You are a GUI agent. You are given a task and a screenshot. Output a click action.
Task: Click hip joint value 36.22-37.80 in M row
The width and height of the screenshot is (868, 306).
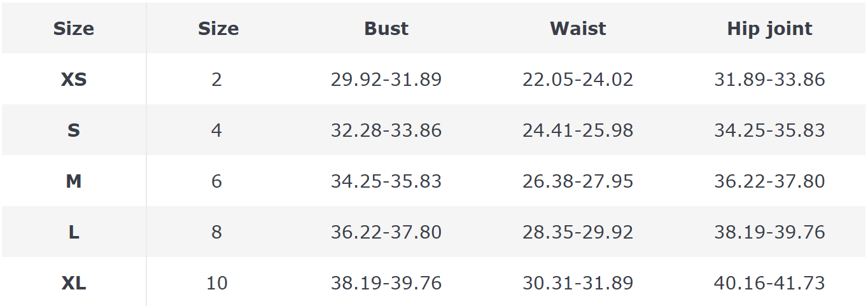click(769, 181)
